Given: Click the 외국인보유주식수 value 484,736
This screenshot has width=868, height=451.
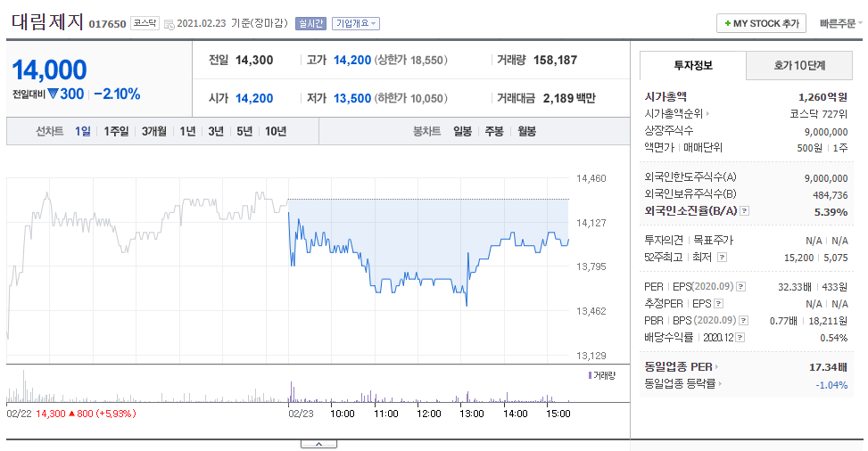Looking at the screenshot, I should (x=831, y=195).
